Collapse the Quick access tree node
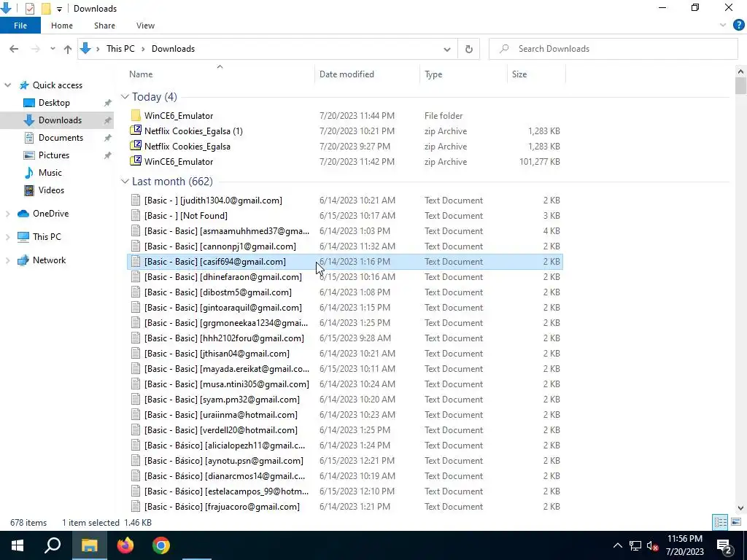Image resolution: width=747 pixels, height=560 pixels. 7,85
